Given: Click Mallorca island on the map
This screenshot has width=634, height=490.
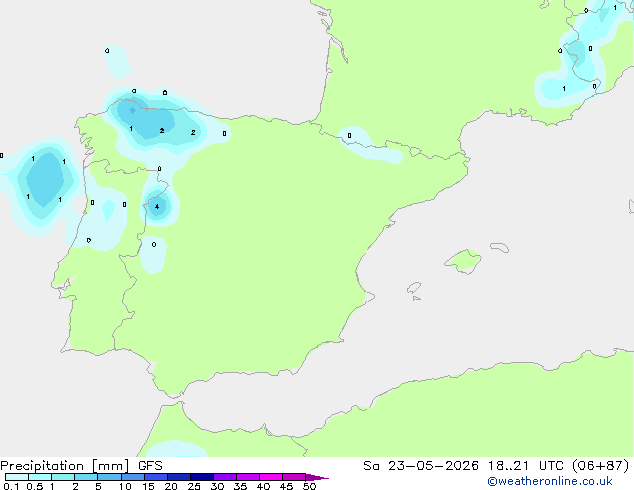Looking at the screenshot, I should [464, 261].
